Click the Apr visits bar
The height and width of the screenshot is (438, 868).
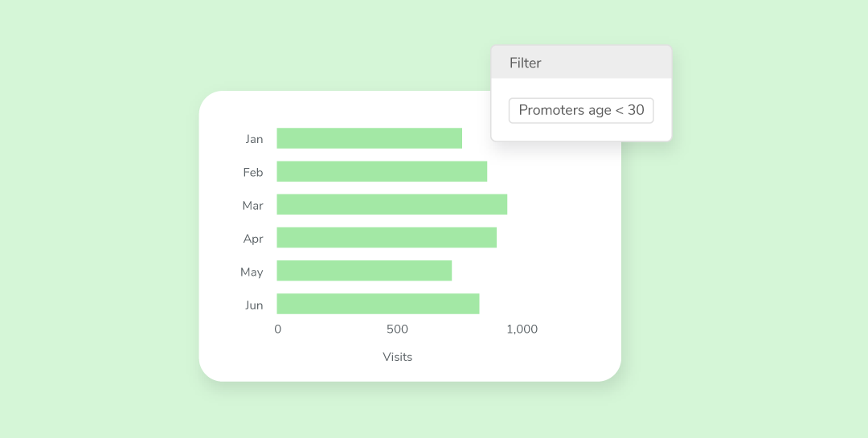click(387, 238)
